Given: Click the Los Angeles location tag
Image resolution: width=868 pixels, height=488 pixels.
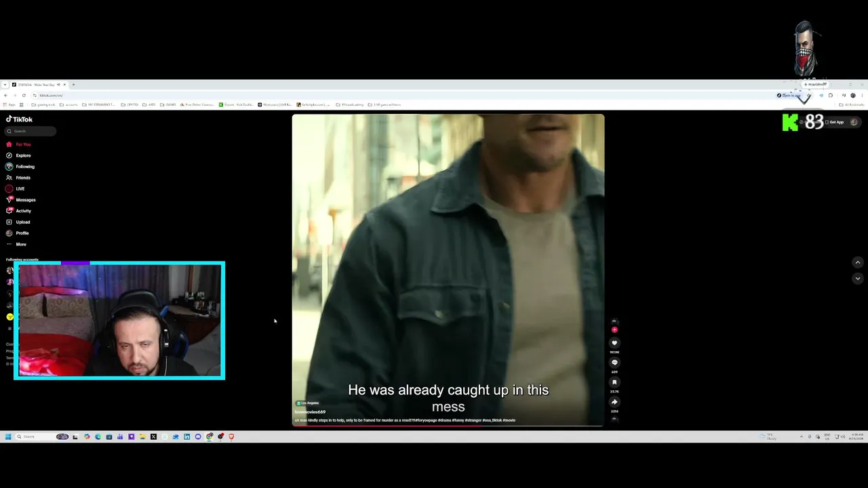Looking at the screenshot, I should tap(308, 403).
